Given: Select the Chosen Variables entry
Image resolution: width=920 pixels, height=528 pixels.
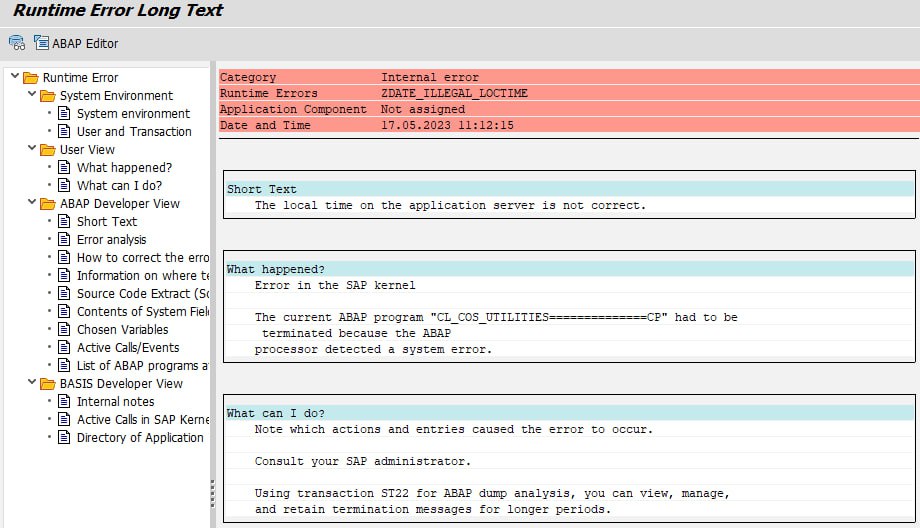Looking at the screenshot, I should click(122, 329).
